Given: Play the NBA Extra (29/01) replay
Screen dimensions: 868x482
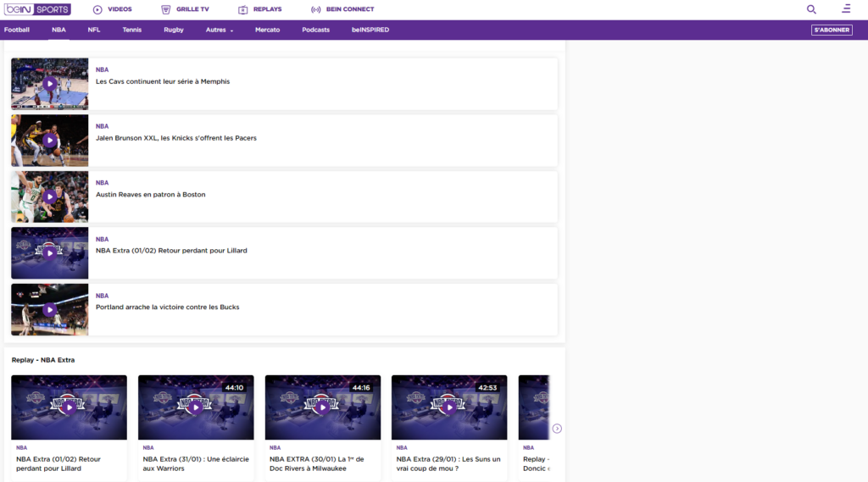Looking at the screenshot, I should click(449, 407).
